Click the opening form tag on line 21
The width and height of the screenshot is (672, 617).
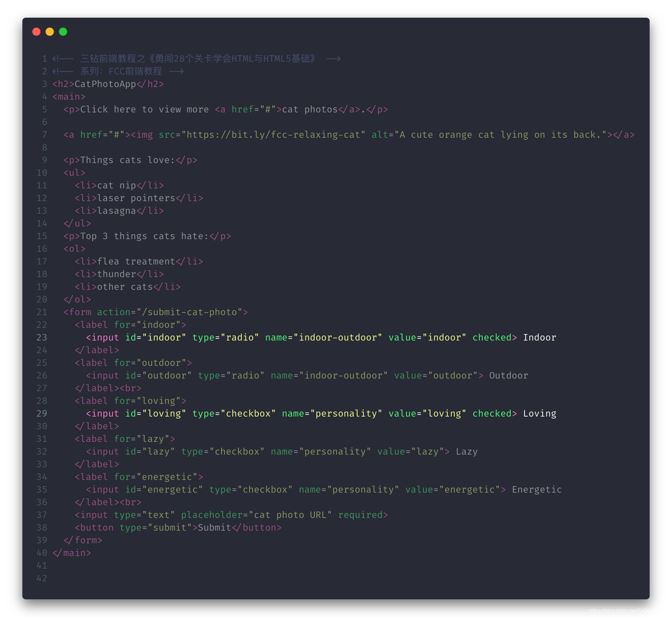[77, 312]
